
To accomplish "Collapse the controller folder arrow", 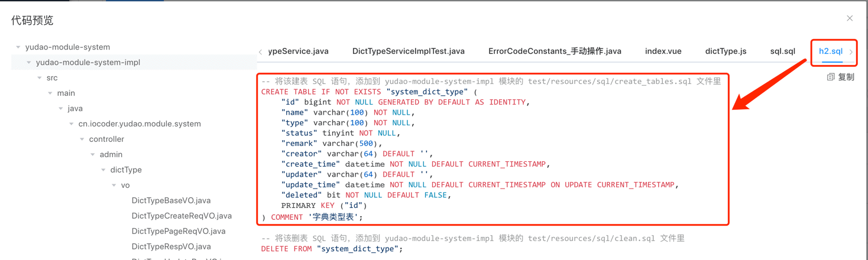I will pyautogui.click(x=82, y=139).
